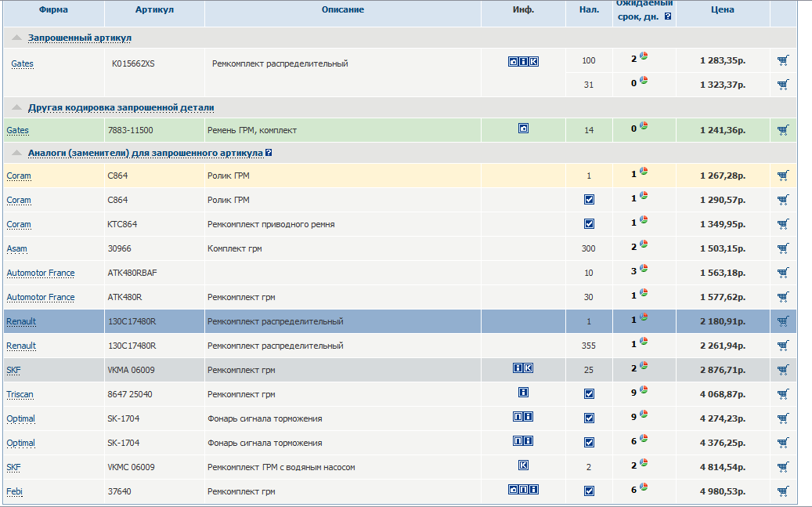Sort by the 'Фирма' column header

(52, 10)
